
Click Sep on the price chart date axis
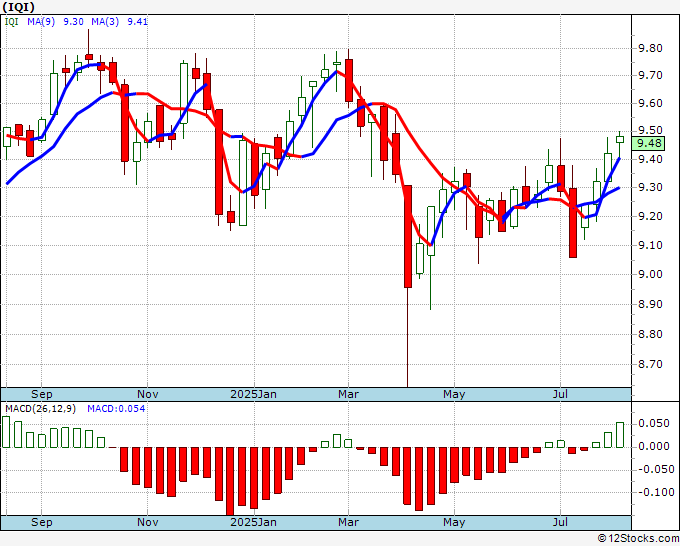pos(42,394)
